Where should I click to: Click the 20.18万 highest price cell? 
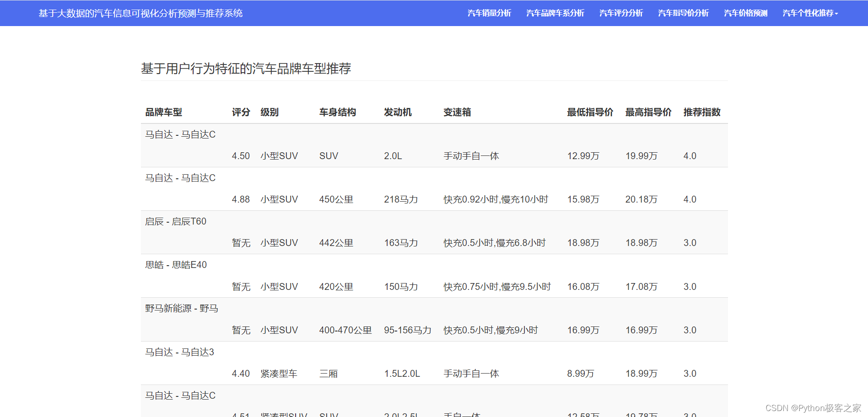tap(642, 199)
